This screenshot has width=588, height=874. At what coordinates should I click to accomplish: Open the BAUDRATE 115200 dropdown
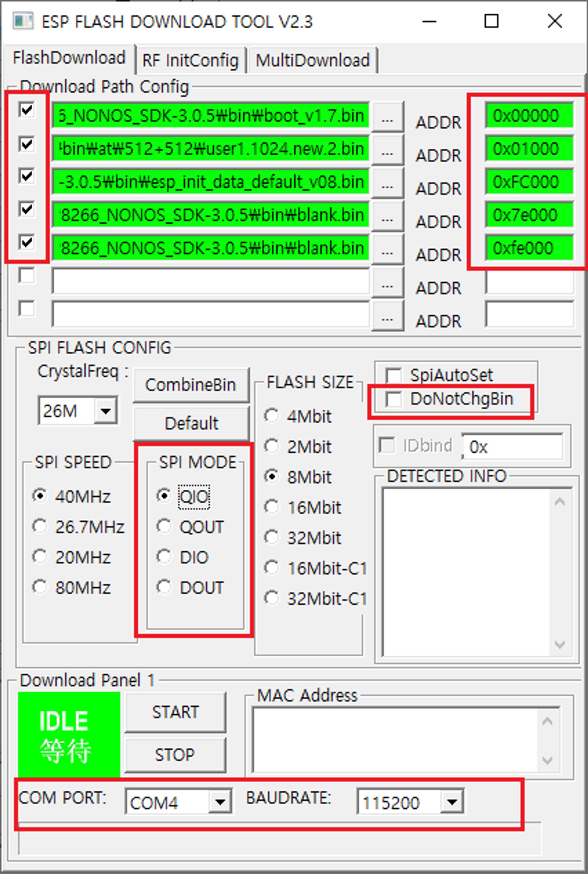452,802
